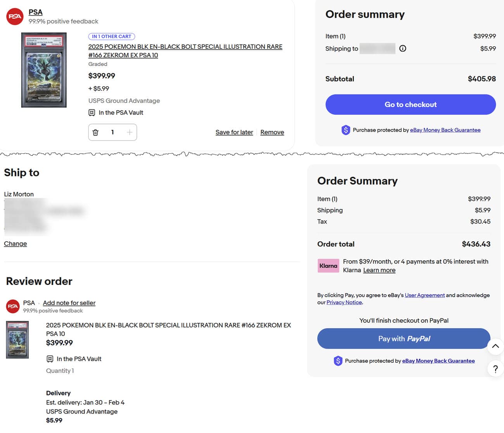This screenshot has width=504, height=433.
Task: Add note for seller
Action: pyautogui.click(x=69, y=303)
